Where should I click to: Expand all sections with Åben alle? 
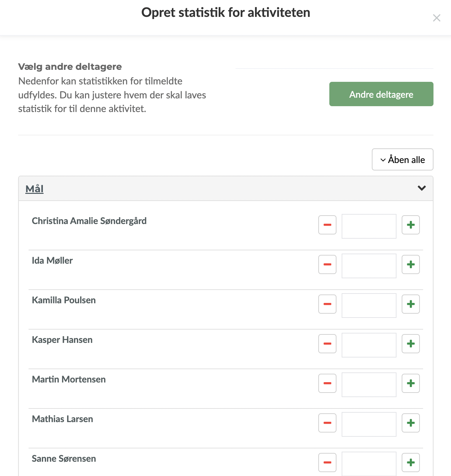402,159
